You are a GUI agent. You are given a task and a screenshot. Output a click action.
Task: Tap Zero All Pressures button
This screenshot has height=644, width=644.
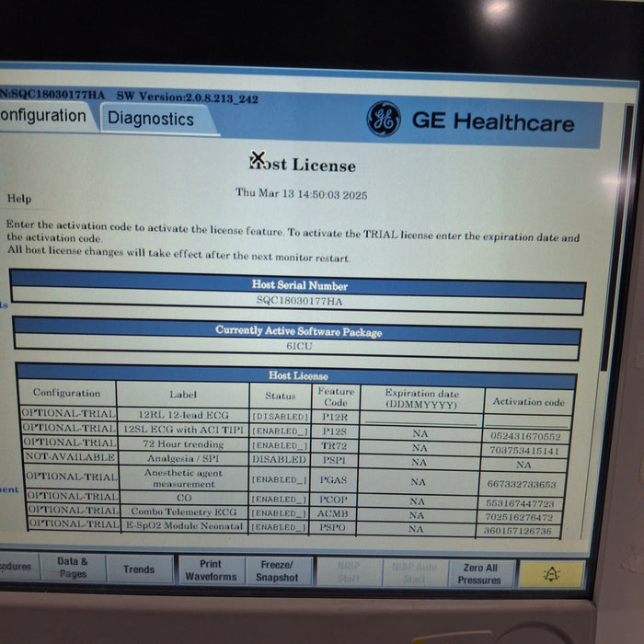pos(480,574)
